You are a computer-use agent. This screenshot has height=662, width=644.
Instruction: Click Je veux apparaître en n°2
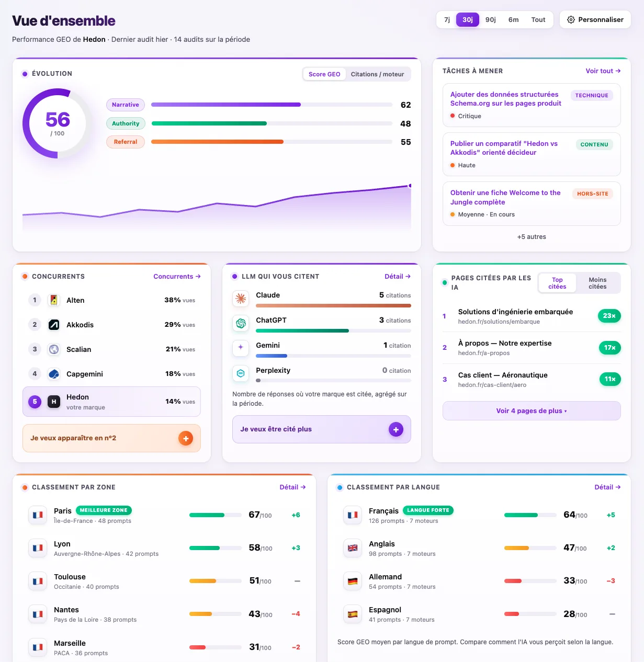(111, 438)
